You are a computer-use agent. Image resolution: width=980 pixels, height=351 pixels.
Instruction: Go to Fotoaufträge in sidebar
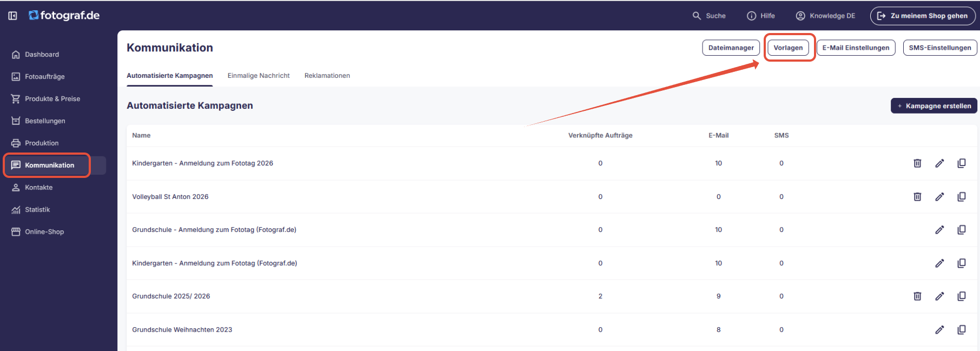click(44, 77)
